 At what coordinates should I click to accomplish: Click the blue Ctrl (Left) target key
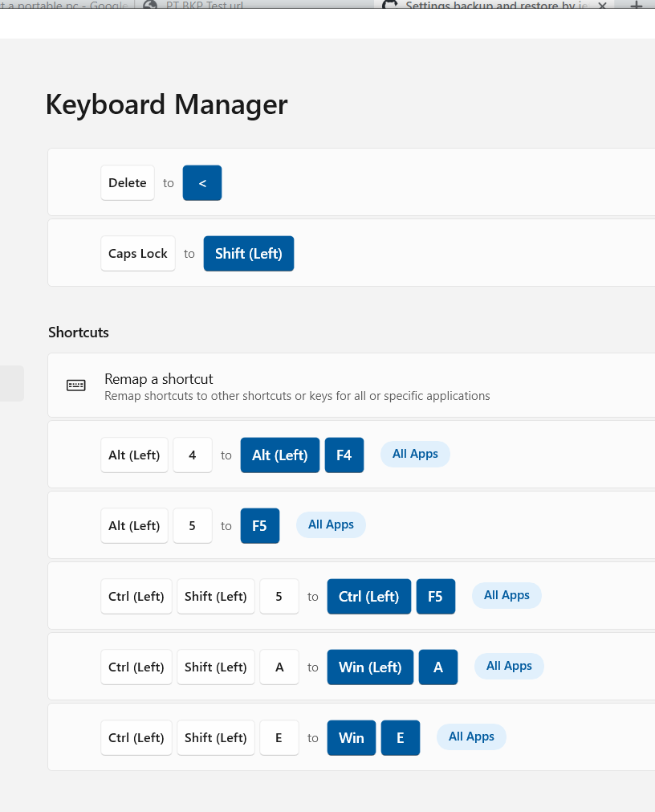coord(369,597)
